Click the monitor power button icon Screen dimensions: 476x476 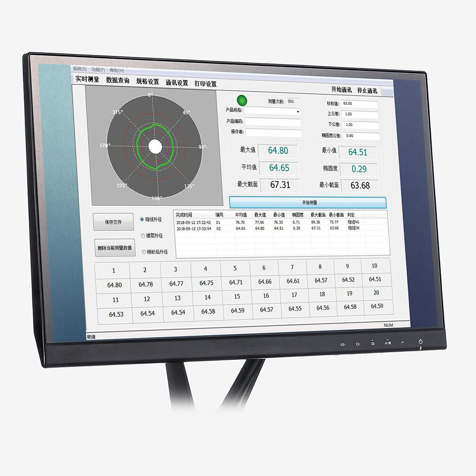[x=421, y=341]
